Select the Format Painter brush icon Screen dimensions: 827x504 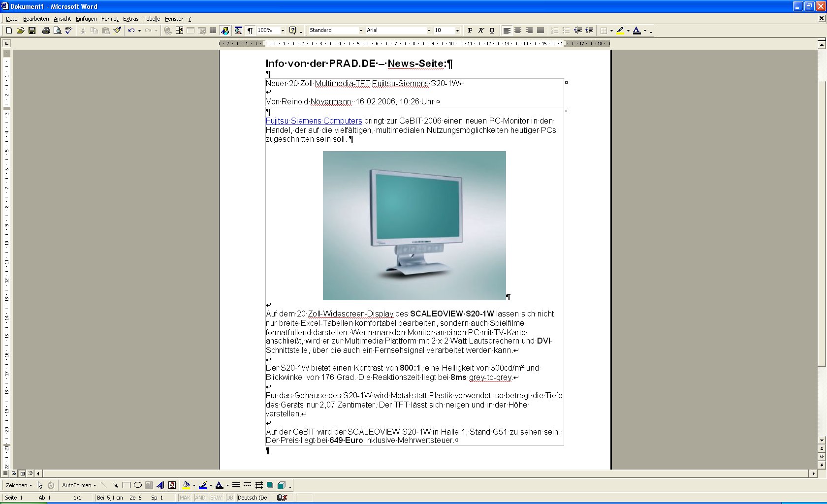coord(117,31)
